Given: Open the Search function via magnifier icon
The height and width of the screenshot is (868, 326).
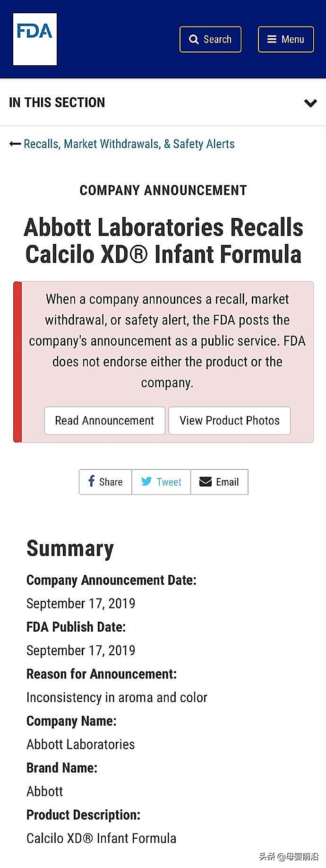Looking at the screenshot, I should [x=194, y=39].
